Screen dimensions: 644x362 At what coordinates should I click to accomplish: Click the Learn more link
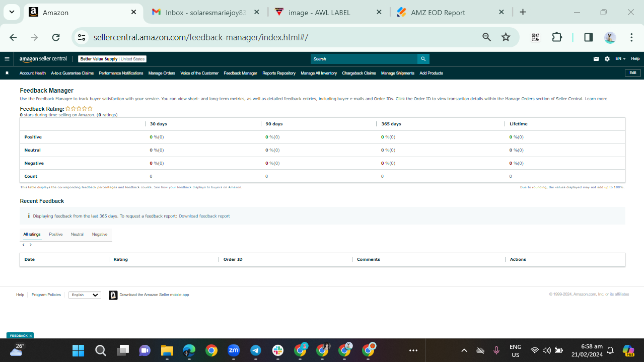[x=596, y=99]
